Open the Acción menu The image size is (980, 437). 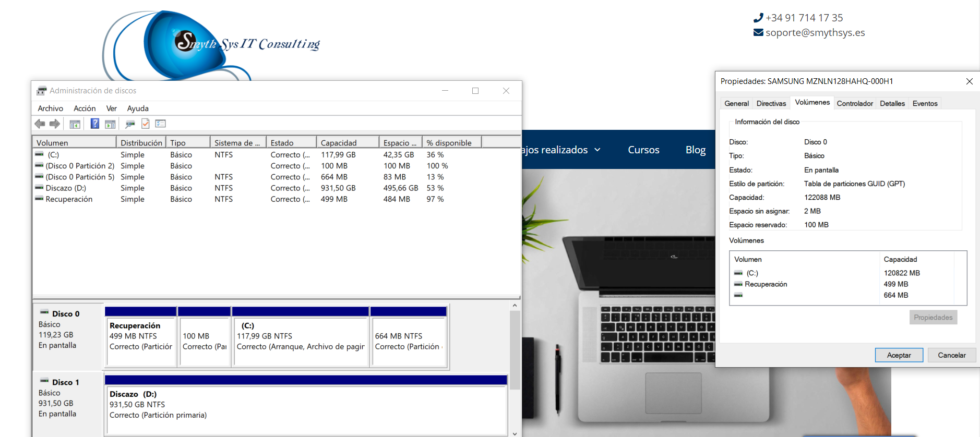pyautogui.click(x=85, y=108)
